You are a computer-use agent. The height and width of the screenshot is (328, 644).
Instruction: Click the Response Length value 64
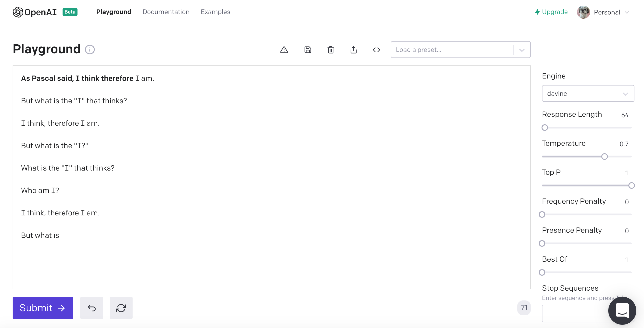click(625, 115)
